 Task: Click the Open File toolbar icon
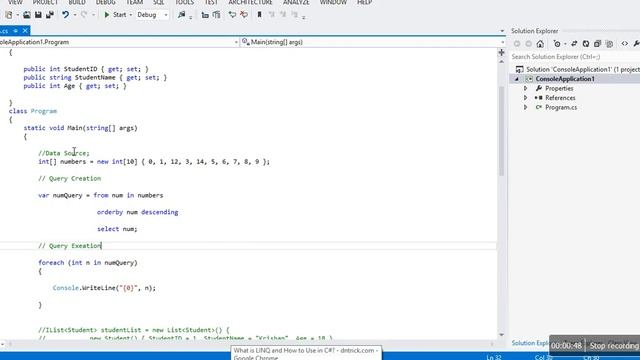tap(27, 15)
